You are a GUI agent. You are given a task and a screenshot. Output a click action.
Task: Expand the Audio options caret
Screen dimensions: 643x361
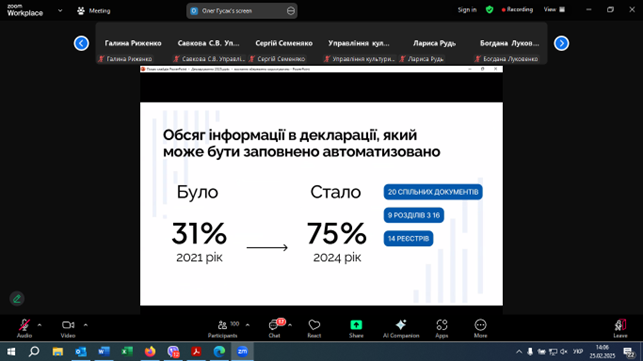pyautogui.click(x=39, y=325)
